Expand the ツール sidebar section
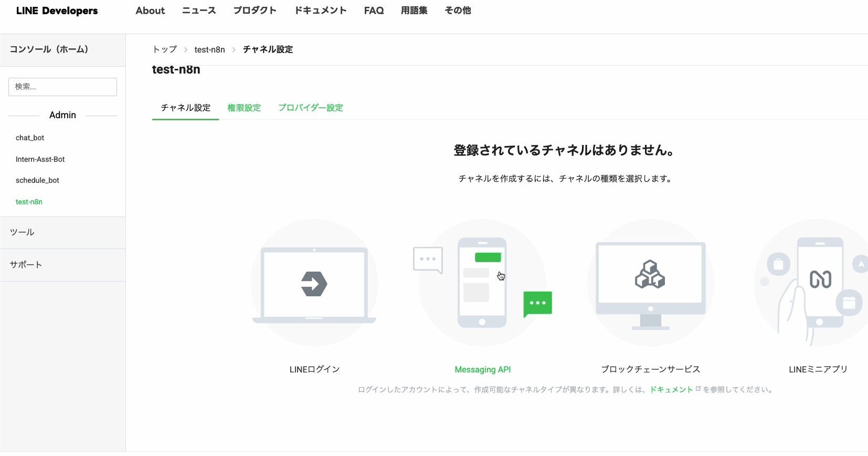The image size is (868, 456). pos(62,232)
